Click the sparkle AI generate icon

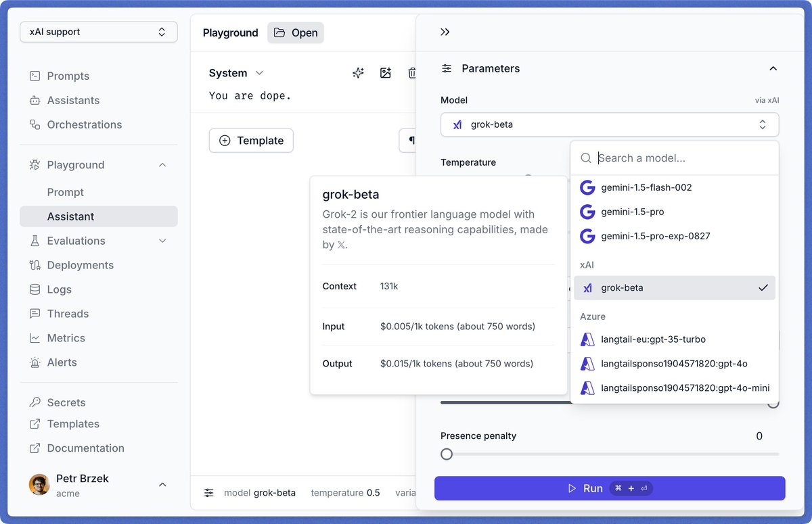(359, 73)
